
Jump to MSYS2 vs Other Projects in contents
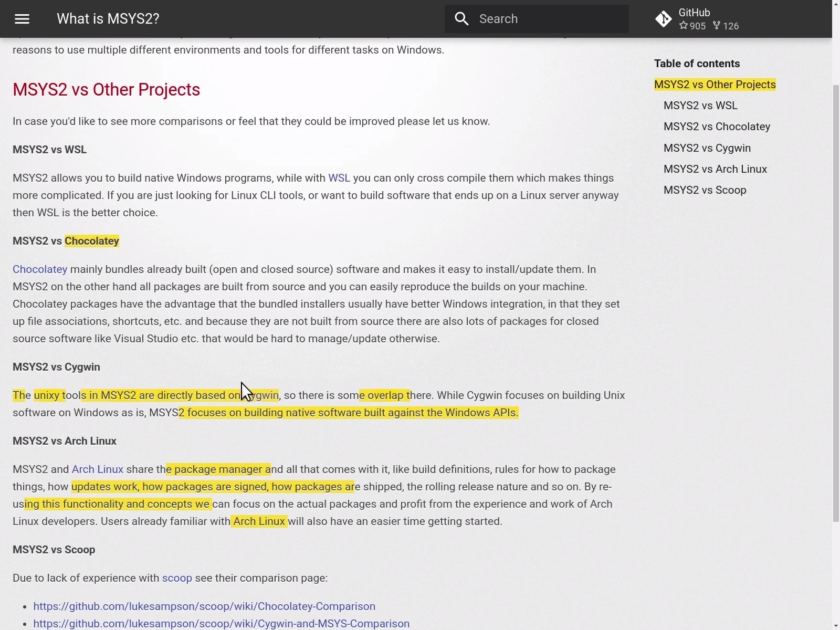click(715, 85)
